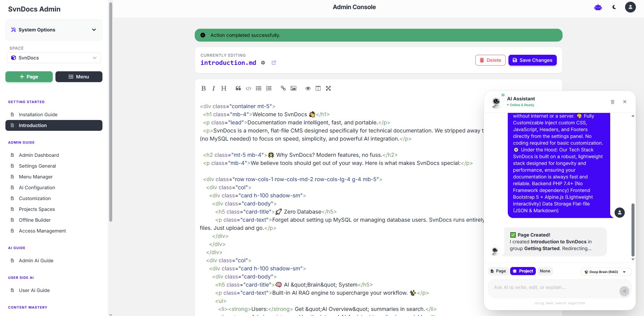The width and height of the screenshot is (644, 316).
Task: Add a new Page
Action: point(29,77)
